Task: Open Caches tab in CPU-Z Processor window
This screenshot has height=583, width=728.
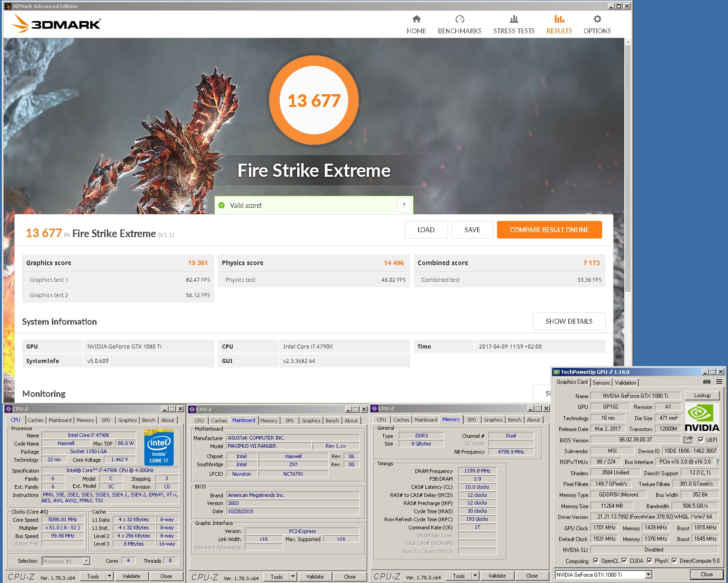Action: 36,420
